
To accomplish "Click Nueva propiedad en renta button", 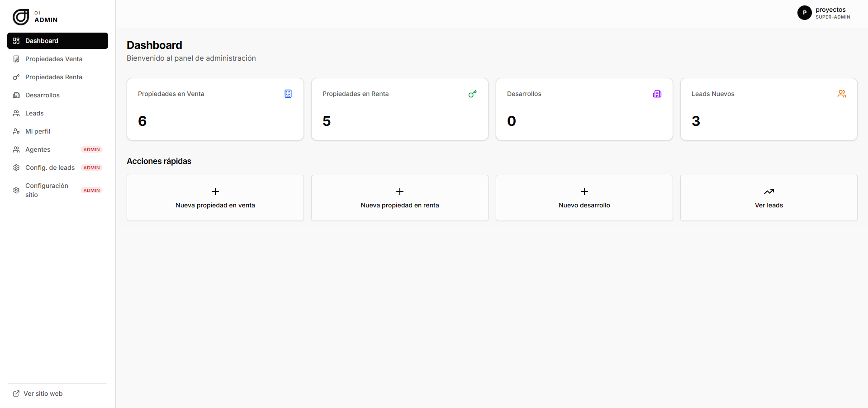I will 400,198.
